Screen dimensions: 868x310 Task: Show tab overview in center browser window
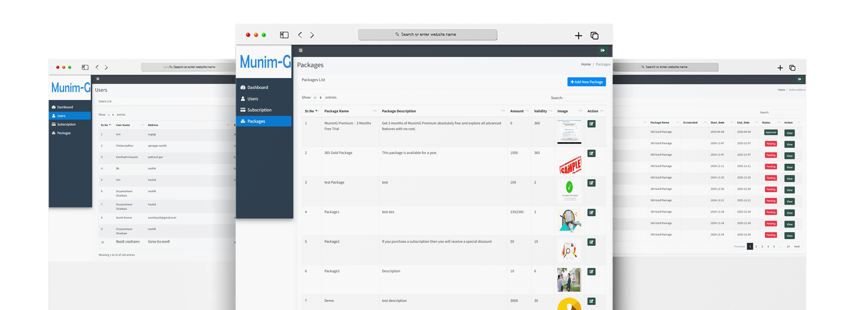(x=594, y=36)
